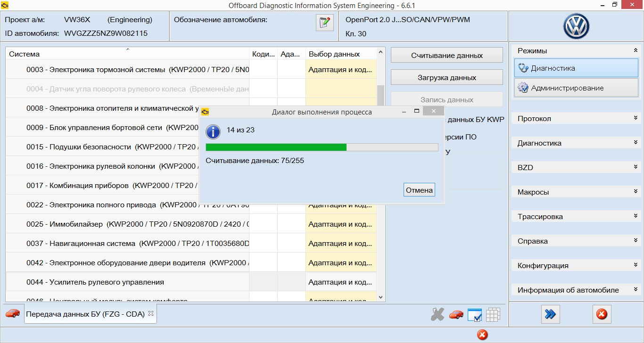Select row 0042 - Электронное оборудование двери водителя
The width and height of the screenshot is (644, 343).
(x=127, y=262)
